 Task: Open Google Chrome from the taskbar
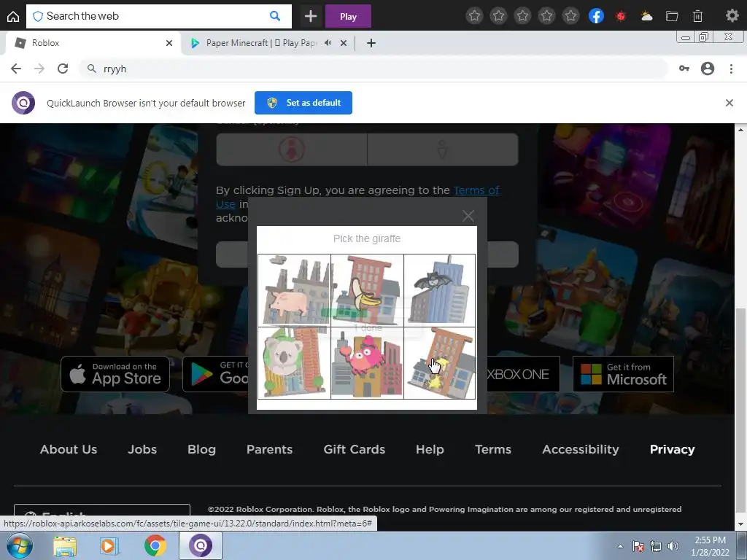pyautogui.click(x=155, y=546)
